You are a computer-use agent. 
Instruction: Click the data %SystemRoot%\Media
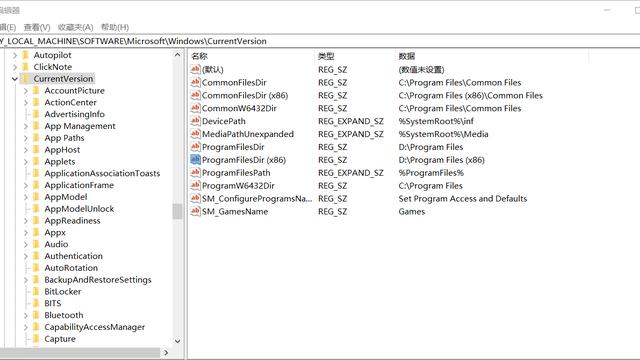pos(443,134)
